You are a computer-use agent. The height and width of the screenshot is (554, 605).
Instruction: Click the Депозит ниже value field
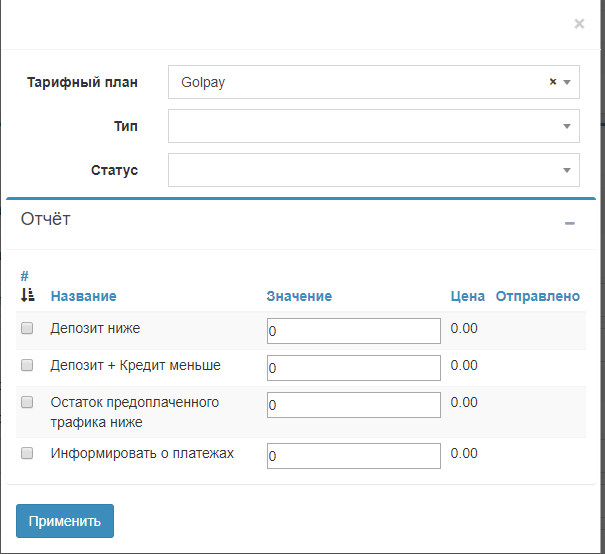pyautogui.click(x=353, y=331)
